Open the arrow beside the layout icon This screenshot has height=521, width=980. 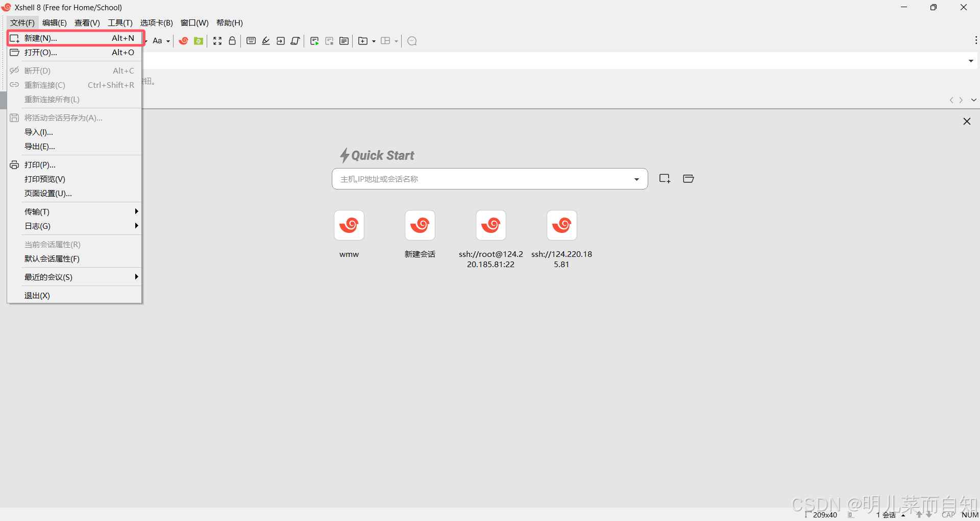point(396,41)
